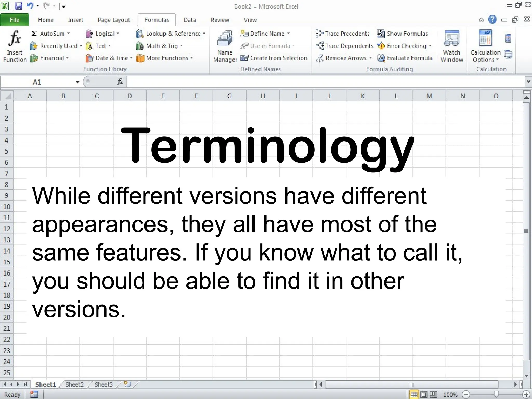Switch to the Data ribbon tab

pos(190,20)
